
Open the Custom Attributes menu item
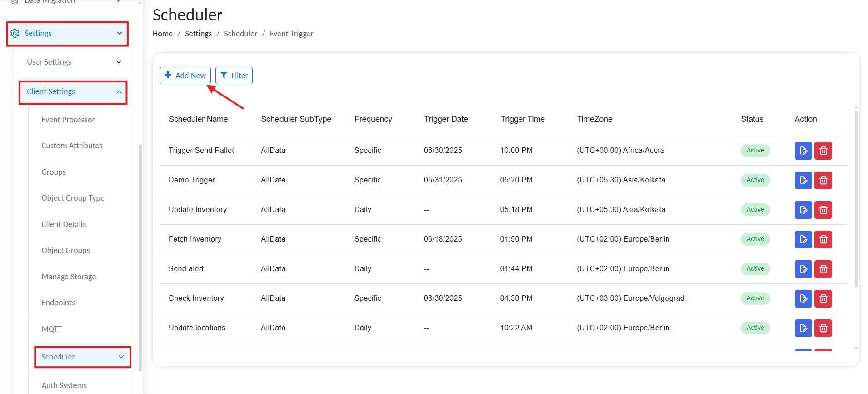click(72, 146)
